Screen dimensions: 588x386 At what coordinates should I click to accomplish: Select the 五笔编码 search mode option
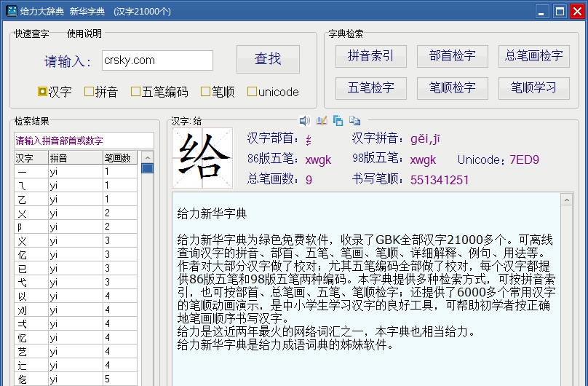[136, 92]
